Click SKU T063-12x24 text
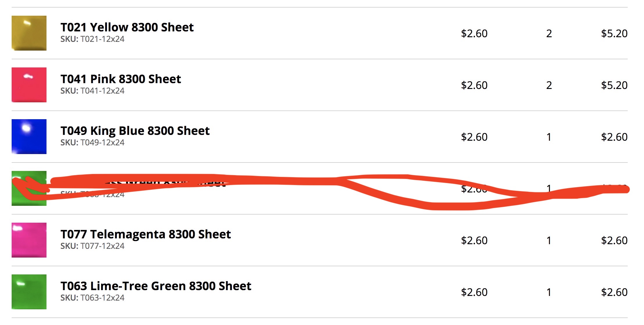The height and width of the screenshot is (325, 644). click(x=92, y=298)
